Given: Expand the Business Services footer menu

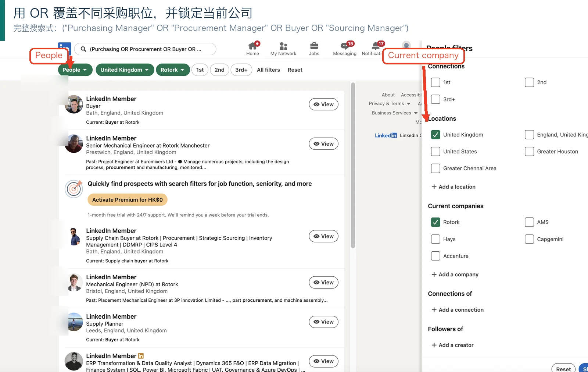Looking at the screenshot, I should click(395, 113).
